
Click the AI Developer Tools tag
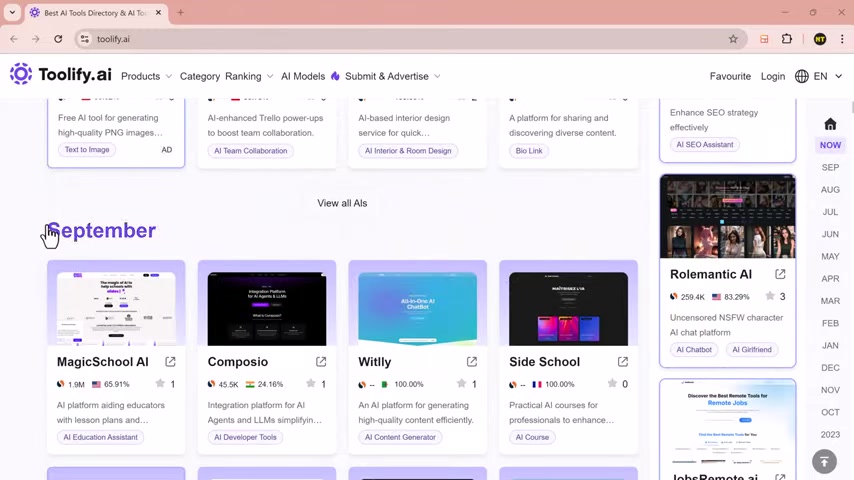tap(245, 437)
